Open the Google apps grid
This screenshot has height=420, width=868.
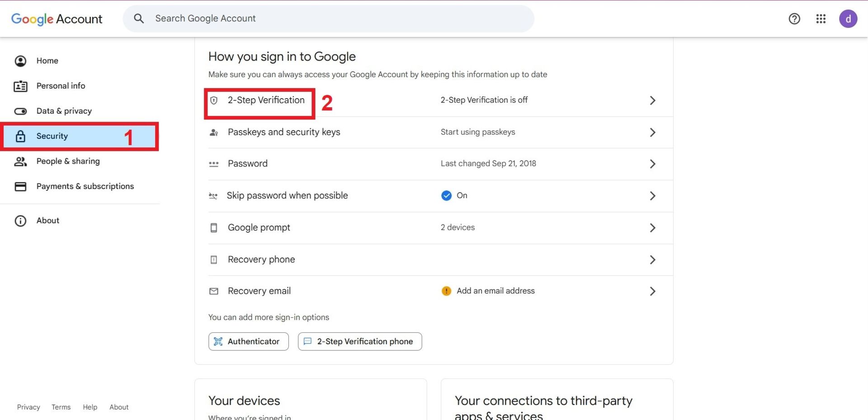[821, 19]
